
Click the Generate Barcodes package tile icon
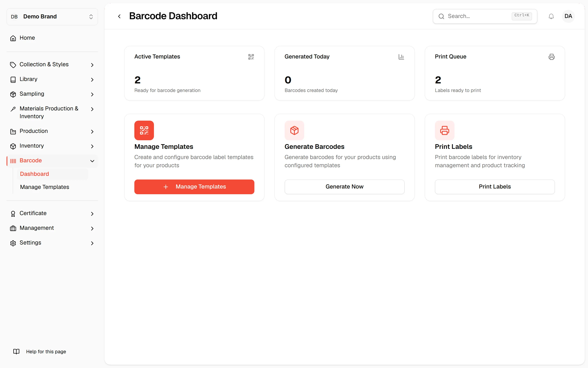coord(294,130)
